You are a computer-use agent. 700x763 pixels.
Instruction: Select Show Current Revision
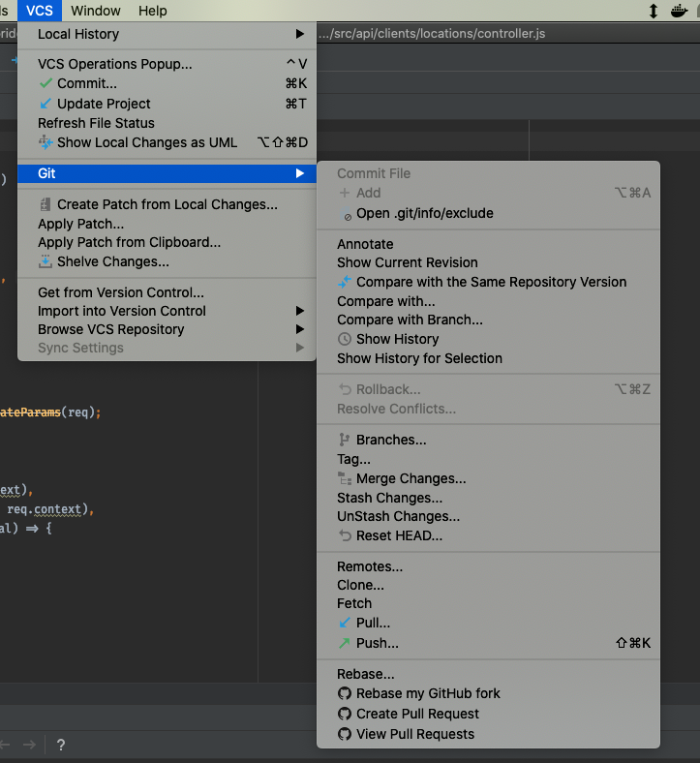(x=488, y=262)
